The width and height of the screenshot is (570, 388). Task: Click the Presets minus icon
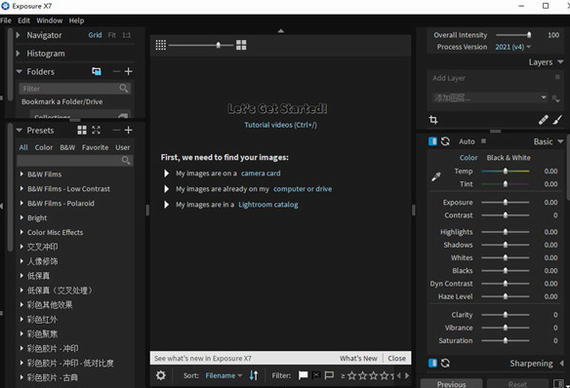(x=116, y=130)
